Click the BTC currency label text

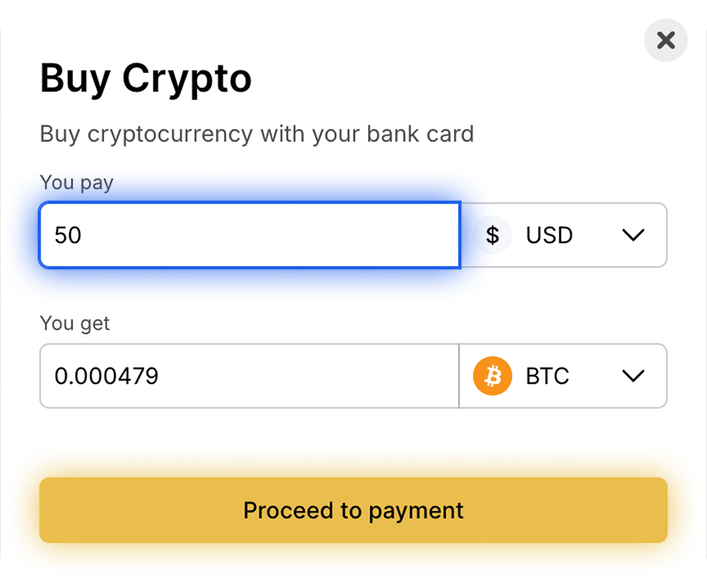click(547, 376)
